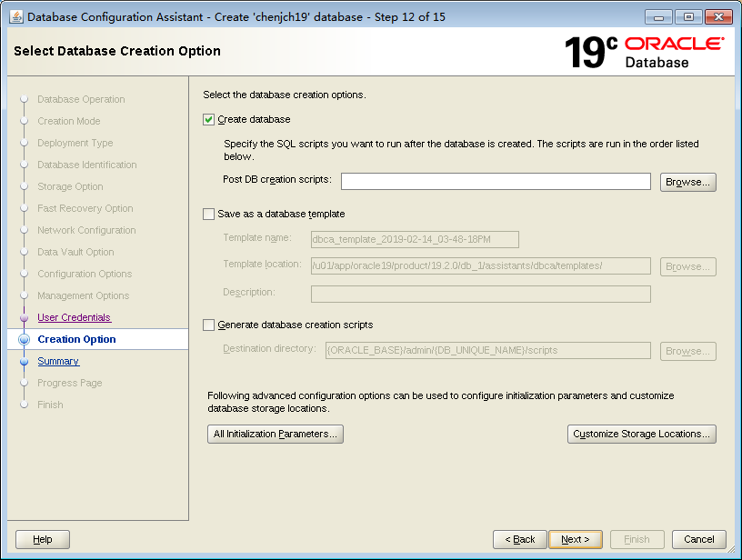Click the Storage Option step indicator

[70, 186]
